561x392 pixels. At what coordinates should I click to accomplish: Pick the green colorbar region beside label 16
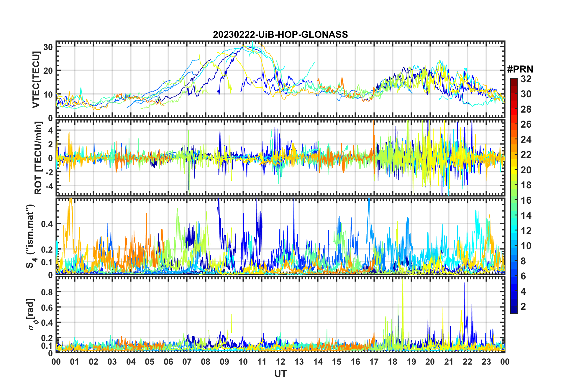(514, 200)
